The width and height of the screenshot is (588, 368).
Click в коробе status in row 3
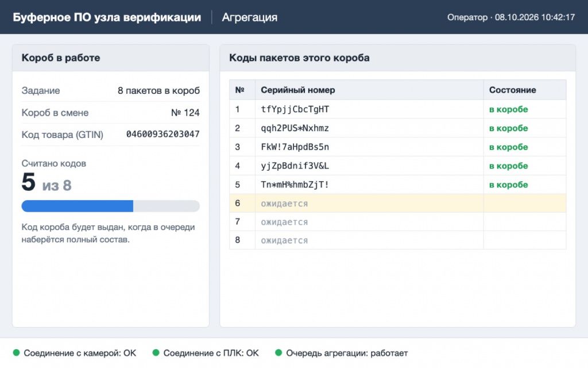pos(509,147)
